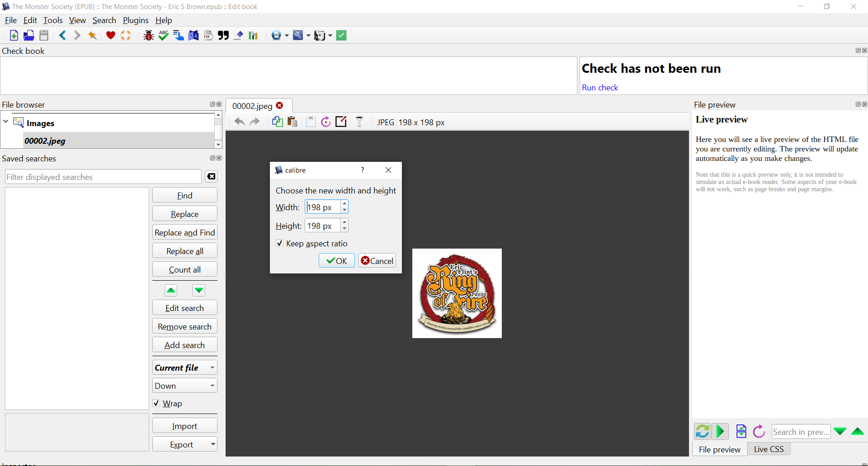This screenshot has height=466, width=868.
Task: Open the Tools menu
Action: (x=53, y=20)
